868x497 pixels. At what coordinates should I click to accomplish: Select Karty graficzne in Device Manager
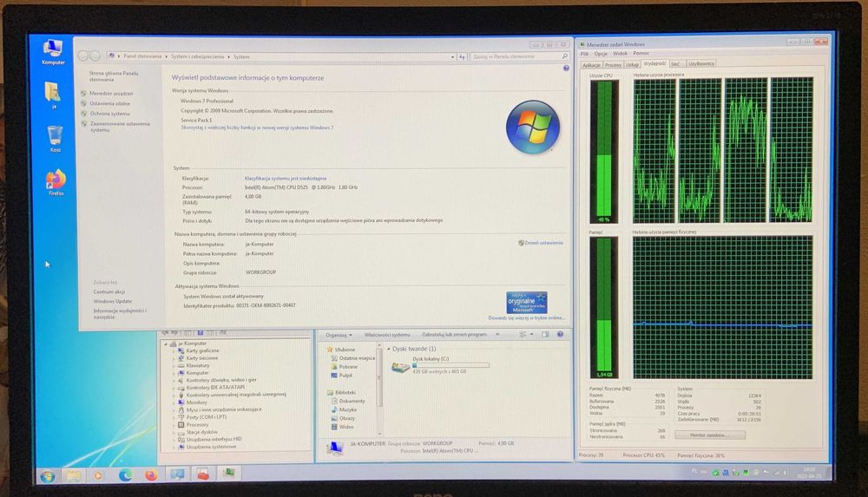[202, 350]
